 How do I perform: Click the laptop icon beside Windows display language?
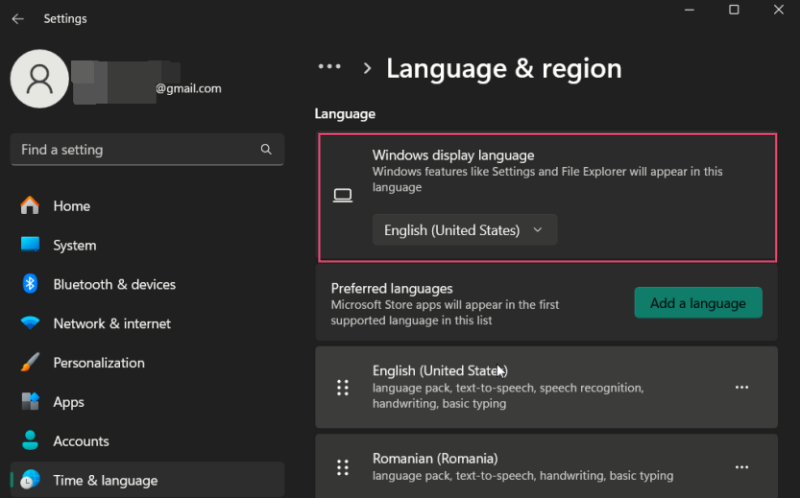click(343, 195)
